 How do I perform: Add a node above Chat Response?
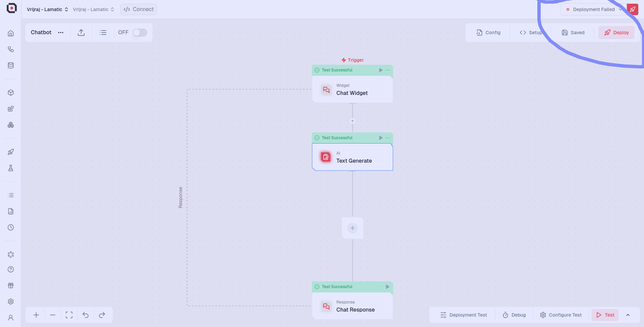352,228
